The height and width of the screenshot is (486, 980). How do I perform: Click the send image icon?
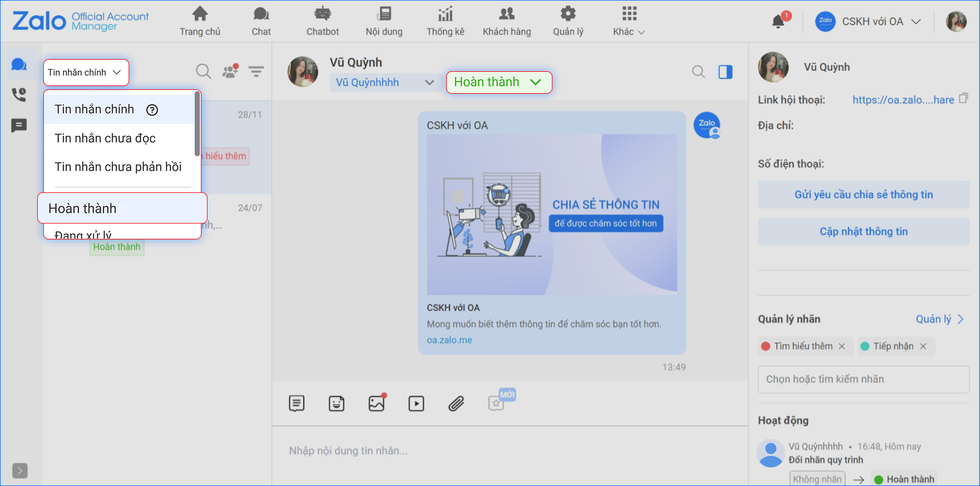[377, 404]
